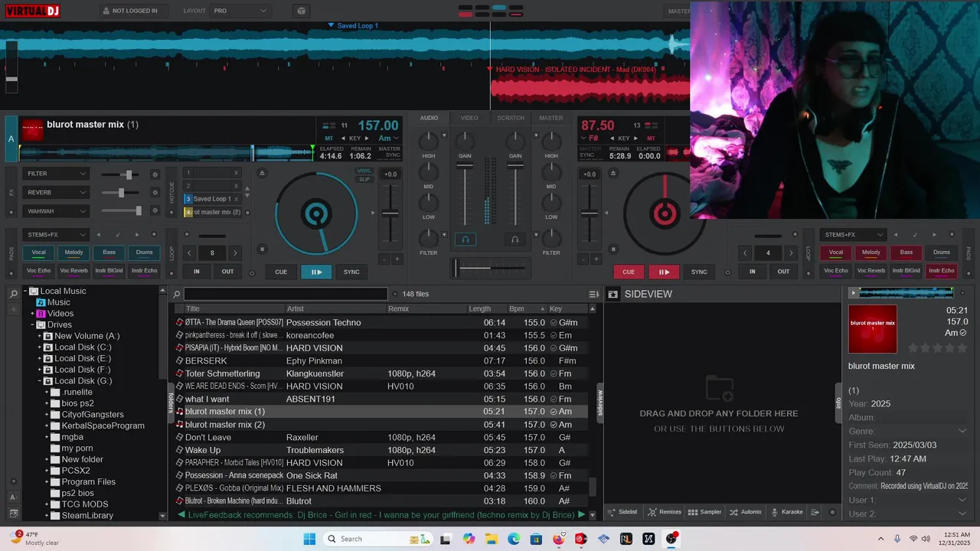Screen dimensions: 980x551
Task: Open OBS Studio from taskbar
Action: coord(671,539)
